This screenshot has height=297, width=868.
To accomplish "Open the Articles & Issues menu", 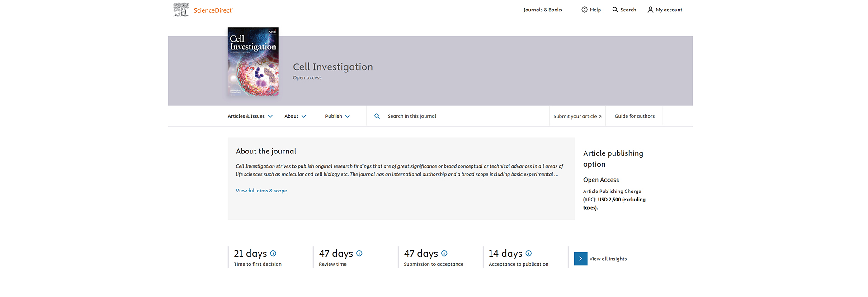I will tap(250, 116).
